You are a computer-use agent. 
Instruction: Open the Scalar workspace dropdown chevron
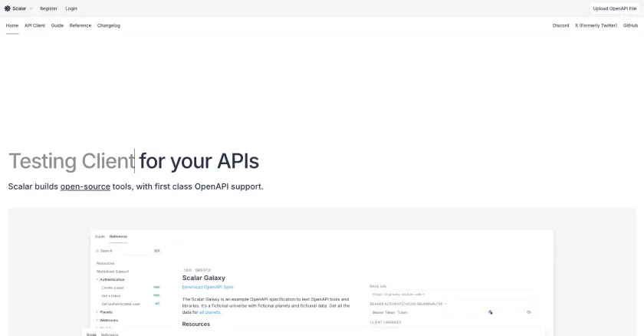tap(31, 8)
